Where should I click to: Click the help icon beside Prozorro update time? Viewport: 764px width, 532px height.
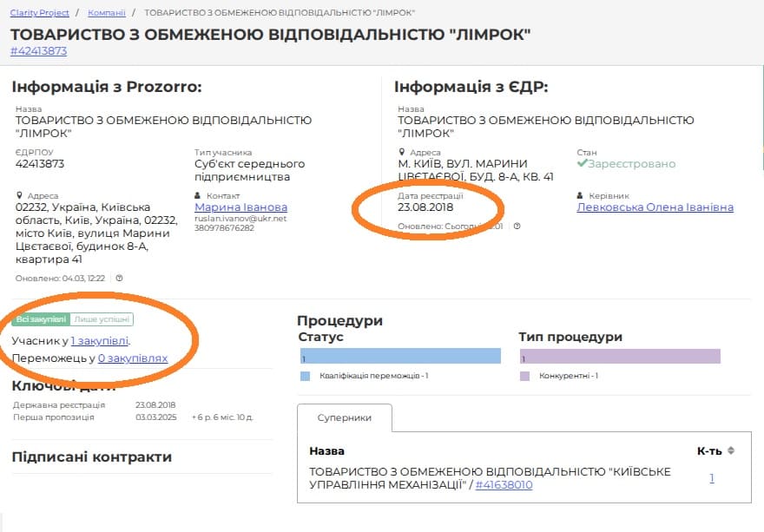click(x=120, y=279)
